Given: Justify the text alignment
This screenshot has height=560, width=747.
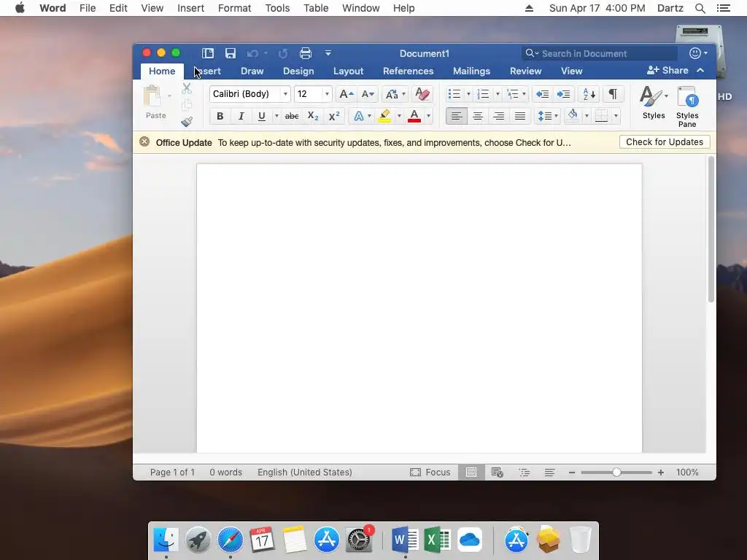Looking at the screenshot, I should [x=520, y=116].
